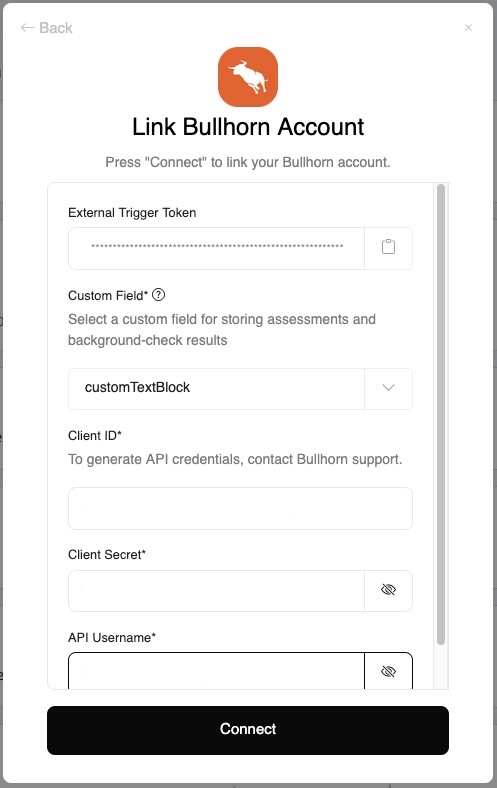
Task: Close the Link Bullhorn Account dialog
Action: point(468,28)
